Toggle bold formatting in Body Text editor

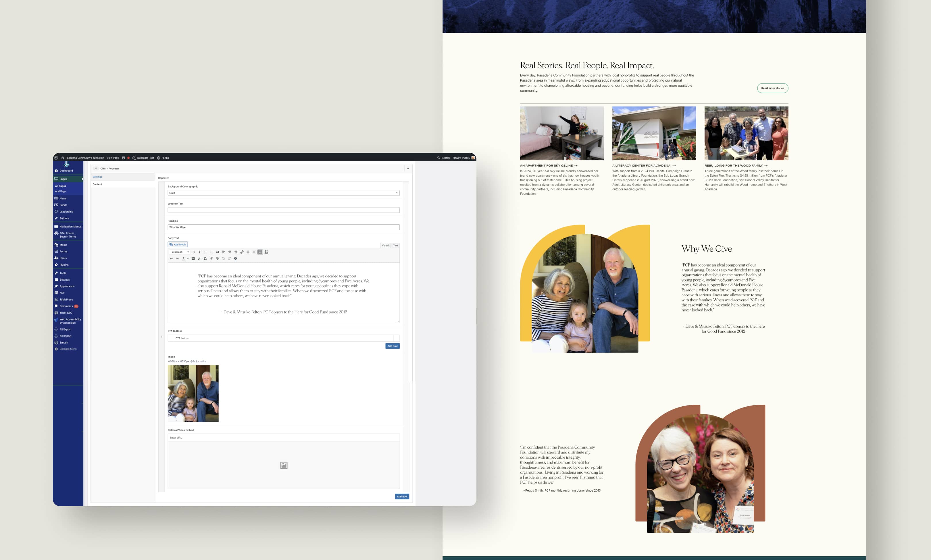193,252
